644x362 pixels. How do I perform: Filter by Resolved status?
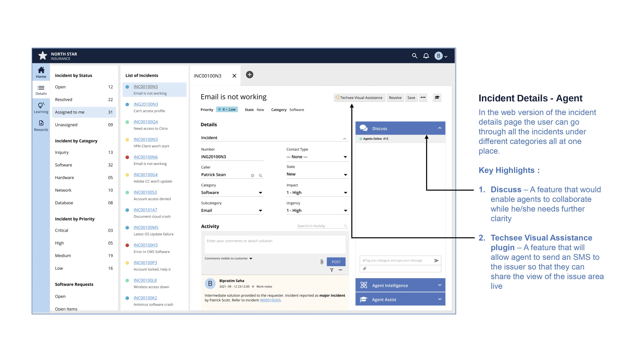click(x=84, y=99)
